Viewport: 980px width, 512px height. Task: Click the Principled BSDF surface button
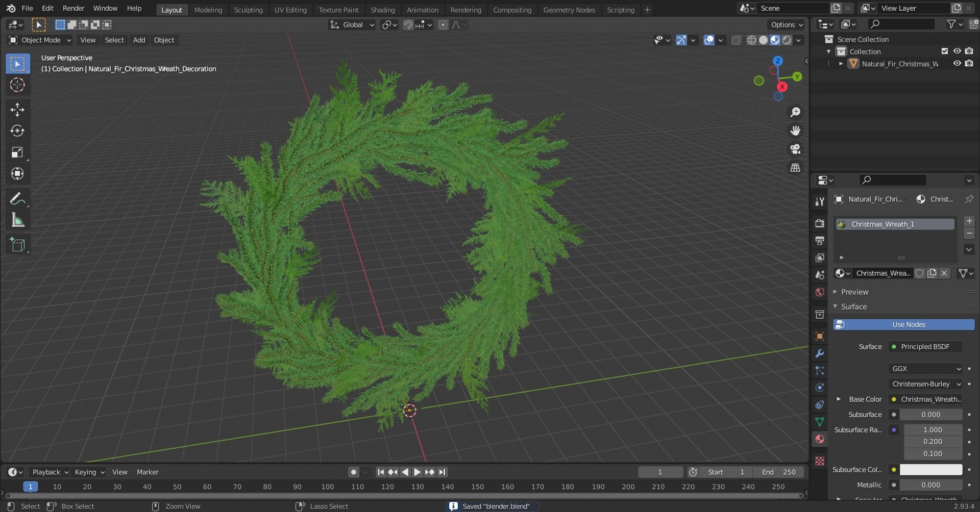(925, 347)
